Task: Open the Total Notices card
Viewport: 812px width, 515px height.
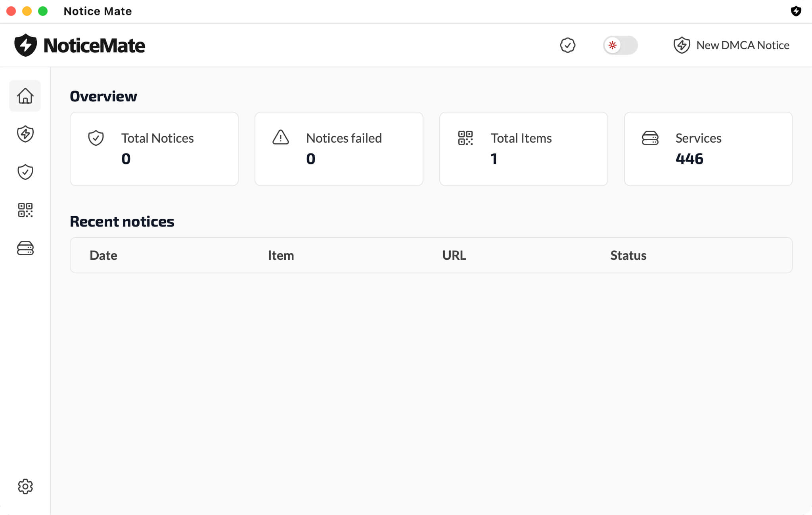Action: 154,149
